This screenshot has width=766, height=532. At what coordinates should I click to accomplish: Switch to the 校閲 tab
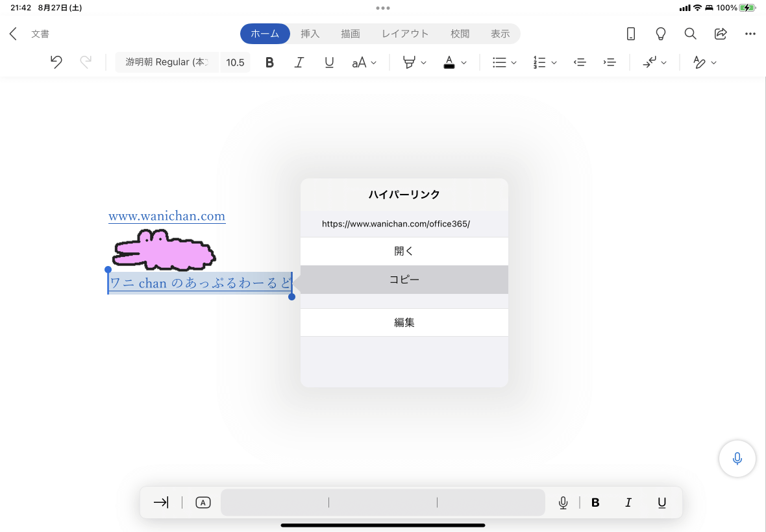pos(460,34)
